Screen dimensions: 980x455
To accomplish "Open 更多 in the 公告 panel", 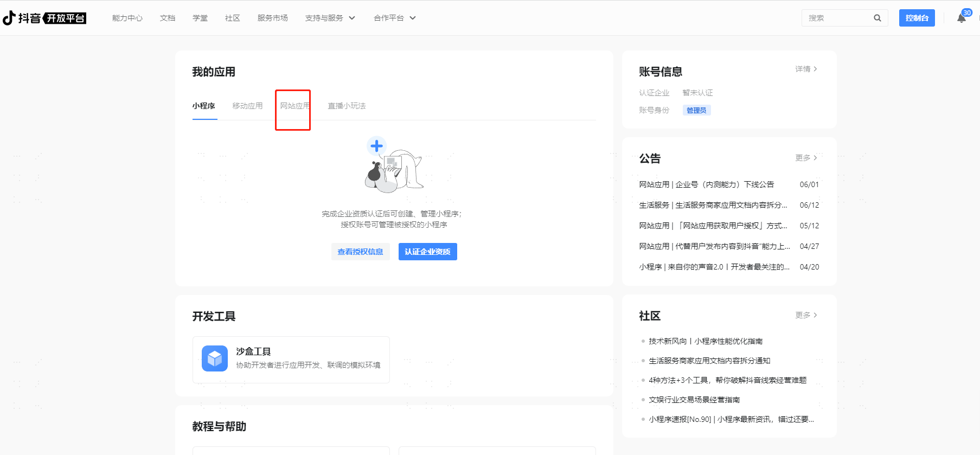I will point(806,158).
